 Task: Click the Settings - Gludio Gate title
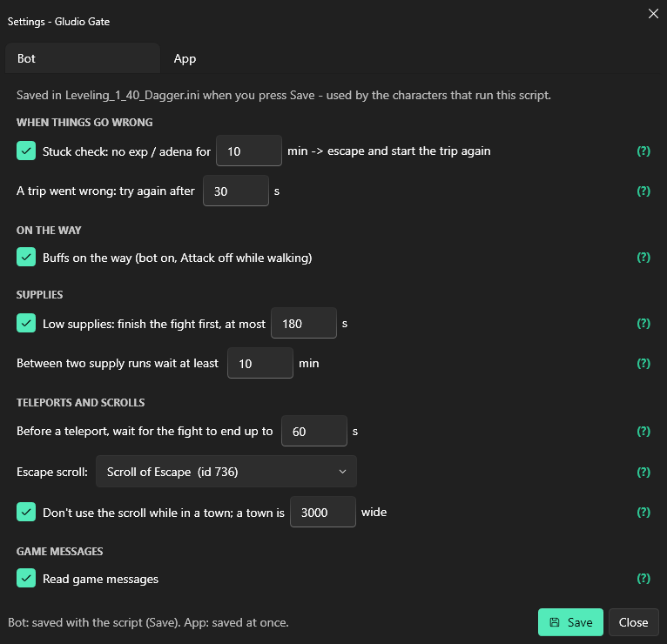(58, 22)
